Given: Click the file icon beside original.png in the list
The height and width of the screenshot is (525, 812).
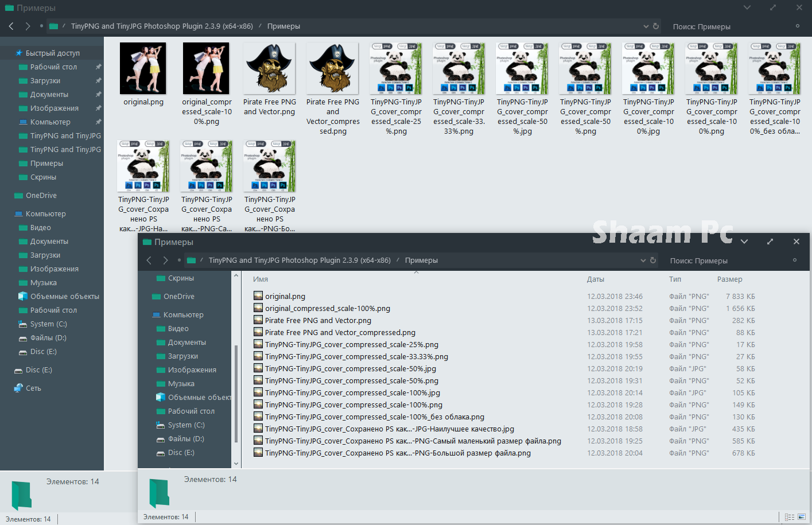Looking at the screenshot, I should (x=258, y=296).
